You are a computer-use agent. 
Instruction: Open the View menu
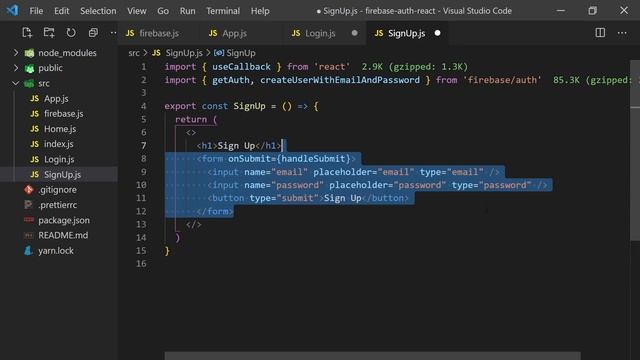click(137, 11)
